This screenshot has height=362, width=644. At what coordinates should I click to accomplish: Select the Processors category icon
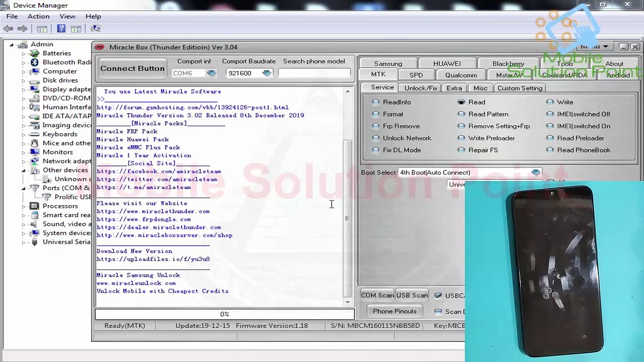tap(34, 206)
